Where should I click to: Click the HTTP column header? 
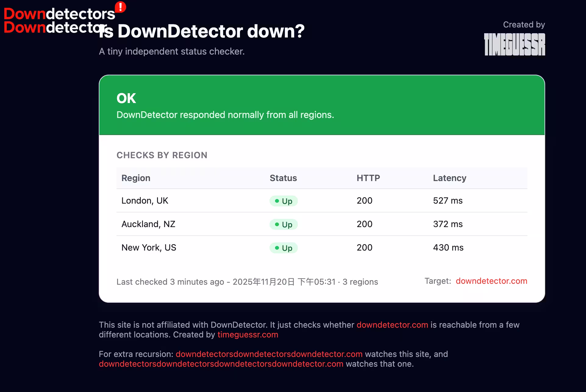[368, 178]
